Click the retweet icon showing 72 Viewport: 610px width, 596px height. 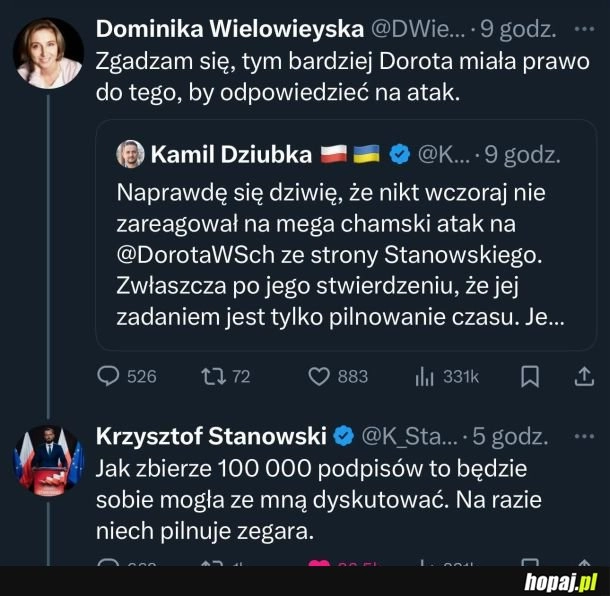pyautogui.click(x=212, y=376)
